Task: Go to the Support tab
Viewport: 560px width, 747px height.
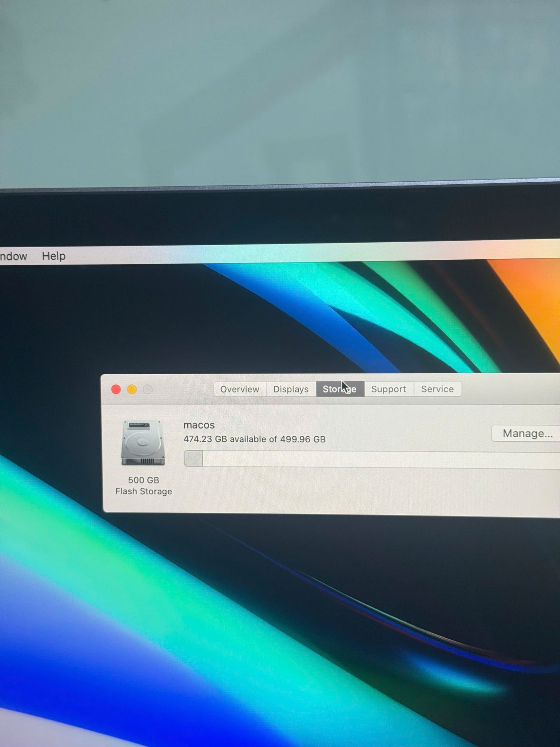Action: [x=389, y=389]
